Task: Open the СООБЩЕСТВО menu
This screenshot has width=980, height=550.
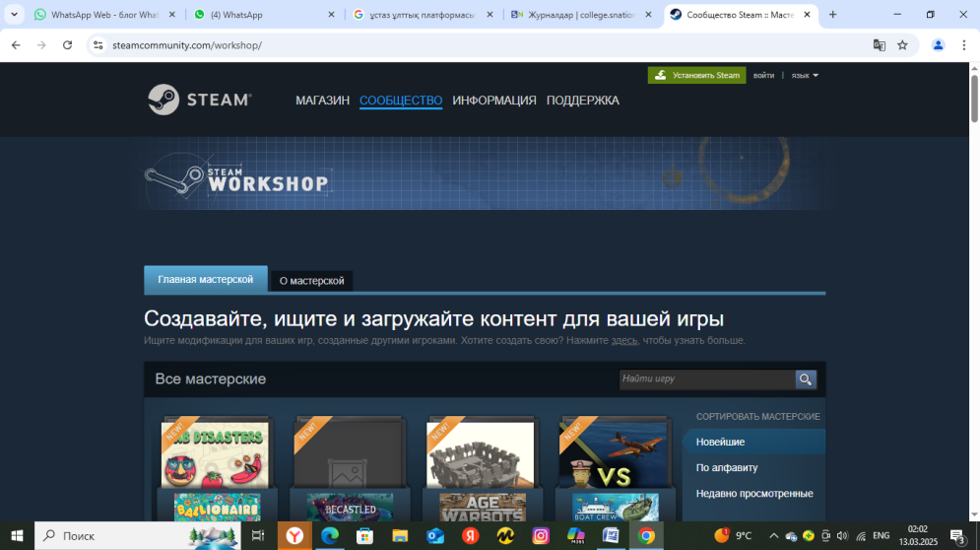Action: tap(401, 101)
